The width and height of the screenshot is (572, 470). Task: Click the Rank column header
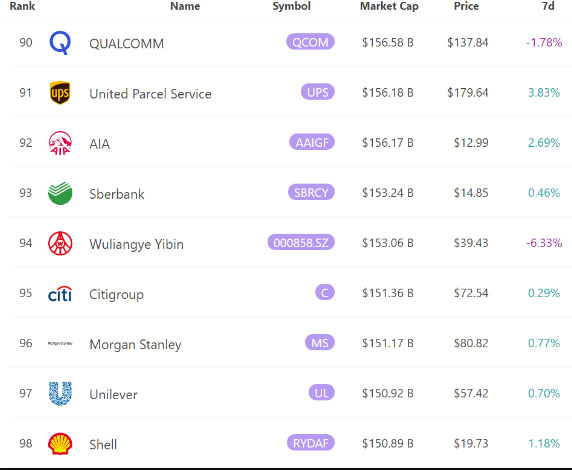[x=22, y=6]
